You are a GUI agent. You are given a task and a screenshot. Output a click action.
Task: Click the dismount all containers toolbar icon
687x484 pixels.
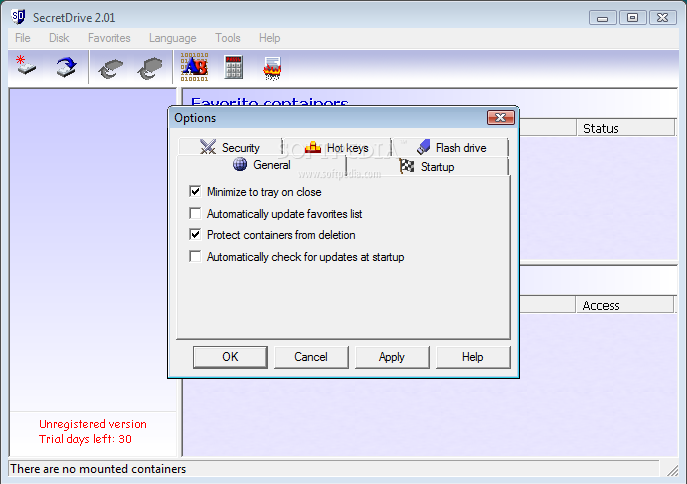pyautogui.click(x=150, y=68)
